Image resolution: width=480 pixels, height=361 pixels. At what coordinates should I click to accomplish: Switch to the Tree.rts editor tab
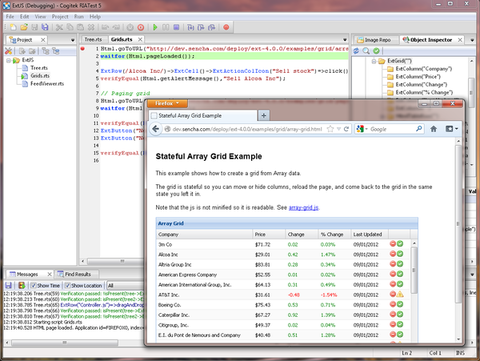point(93,39)
